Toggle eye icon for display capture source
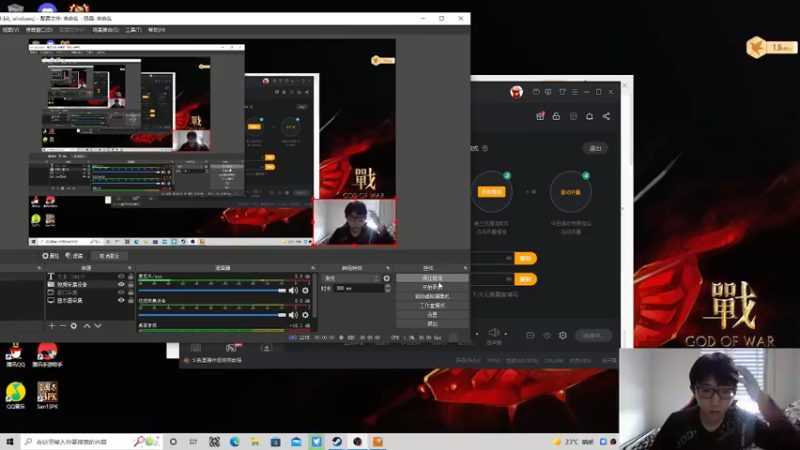Screen dimensions: 800x450 pos(121,301)
